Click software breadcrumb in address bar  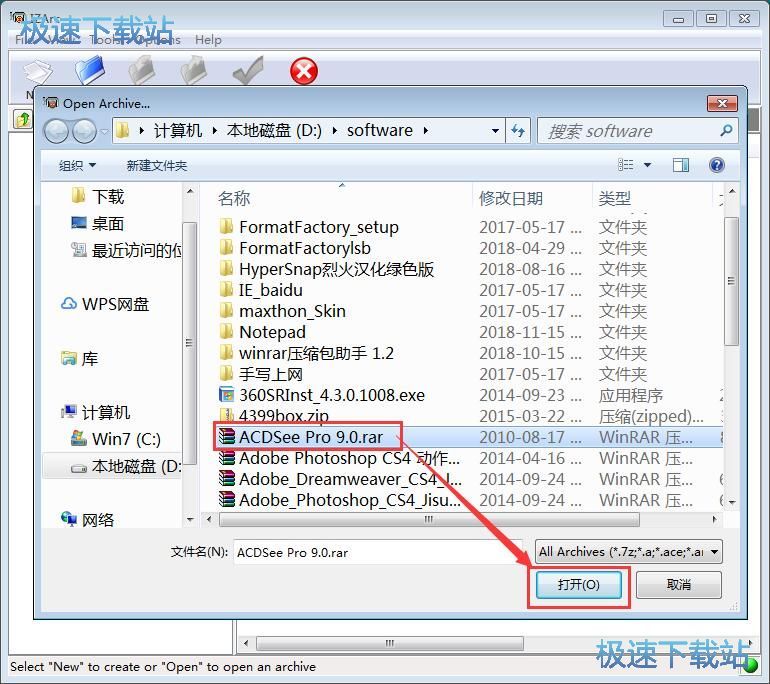click(380, 131)
